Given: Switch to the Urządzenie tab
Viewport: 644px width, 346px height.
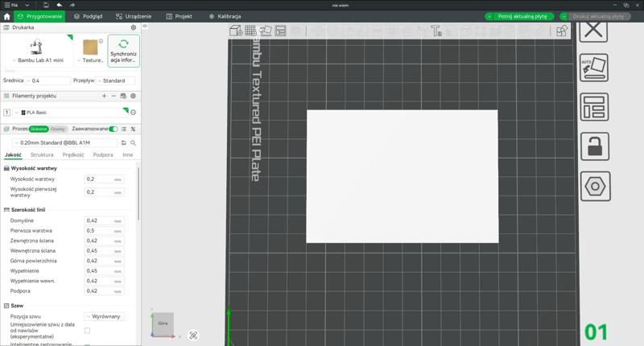Looking at the screenshot, I should tap(134, 16).
